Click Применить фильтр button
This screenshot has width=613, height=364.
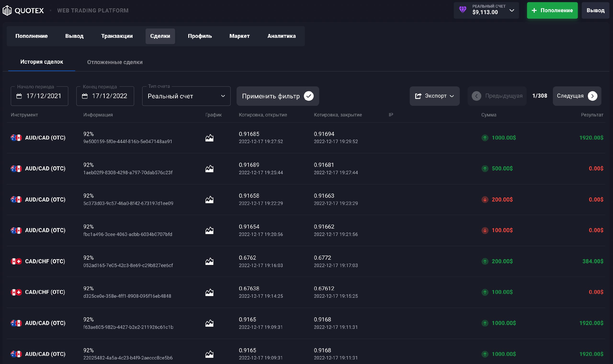278,96
